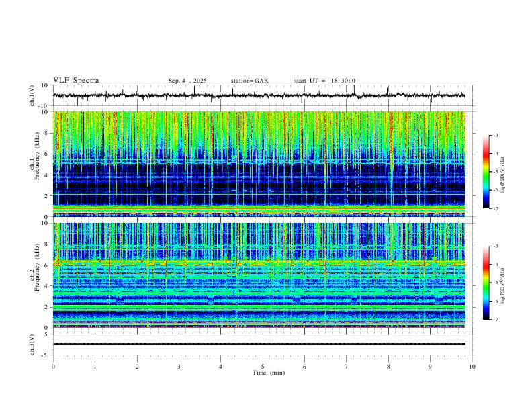Click the "VLF Spectra" title text

76,81
